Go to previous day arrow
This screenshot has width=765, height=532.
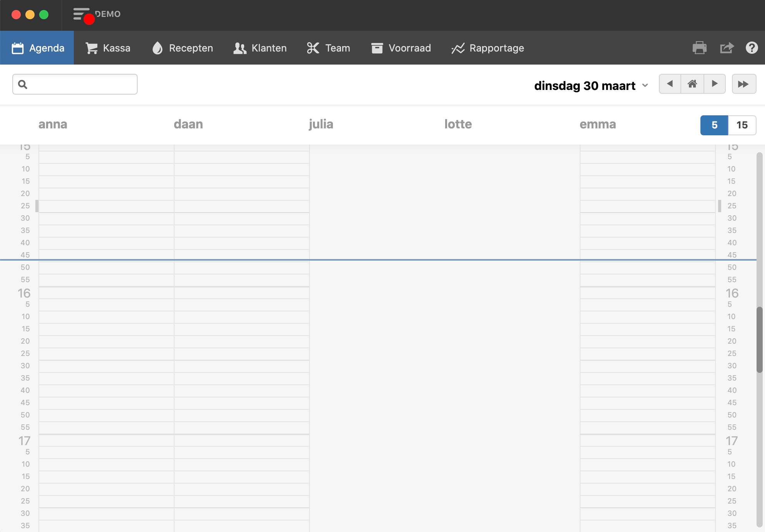click(x=670, y=84)
